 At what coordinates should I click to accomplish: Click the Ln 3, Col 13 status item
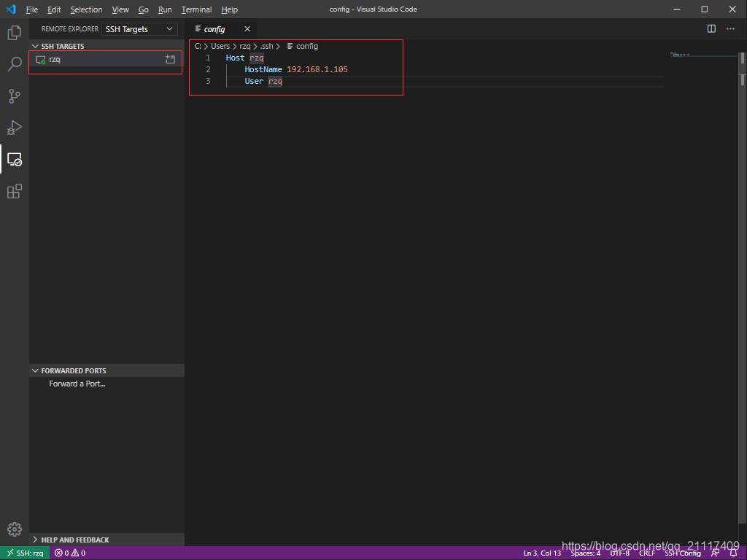click(542, 553)
